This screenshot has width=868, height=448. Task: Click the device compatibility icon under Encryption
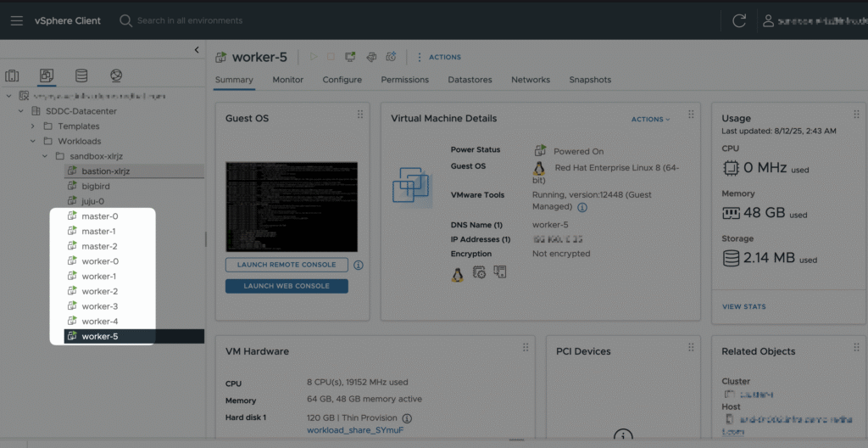pyautogui.click(x=500, y=272)
